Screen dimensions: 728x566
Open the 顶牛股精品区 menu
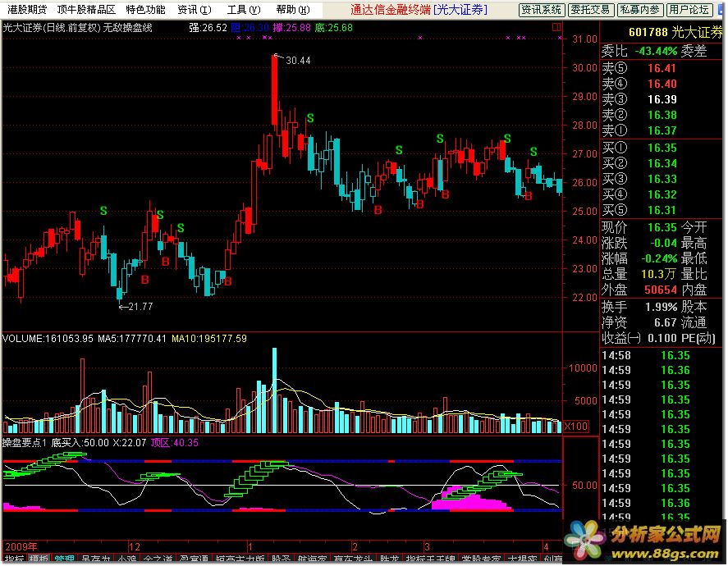(86, 9)
